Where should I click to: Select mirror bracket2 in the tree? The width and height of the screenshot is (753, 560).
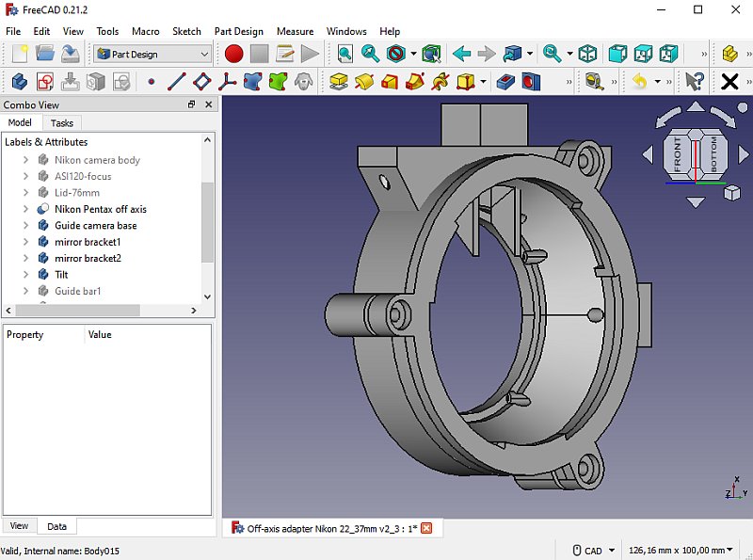(88, 259)
